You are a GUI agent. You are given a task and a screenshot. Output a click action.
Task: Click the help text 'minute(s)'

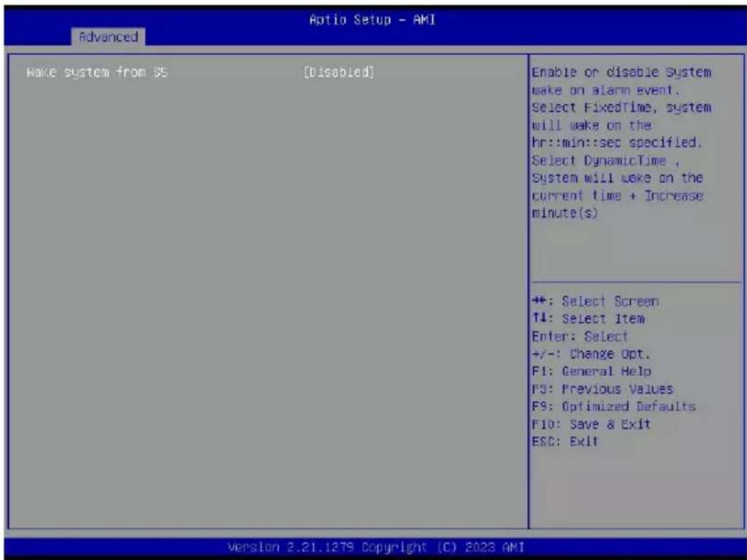pos(564,213)
